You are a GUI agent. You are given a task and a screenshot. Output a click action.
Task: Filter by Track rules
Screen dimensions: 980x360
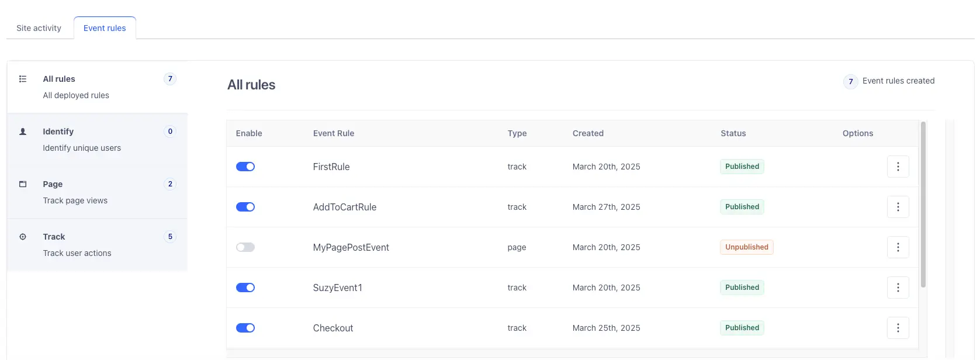click(x=97, y=245)
